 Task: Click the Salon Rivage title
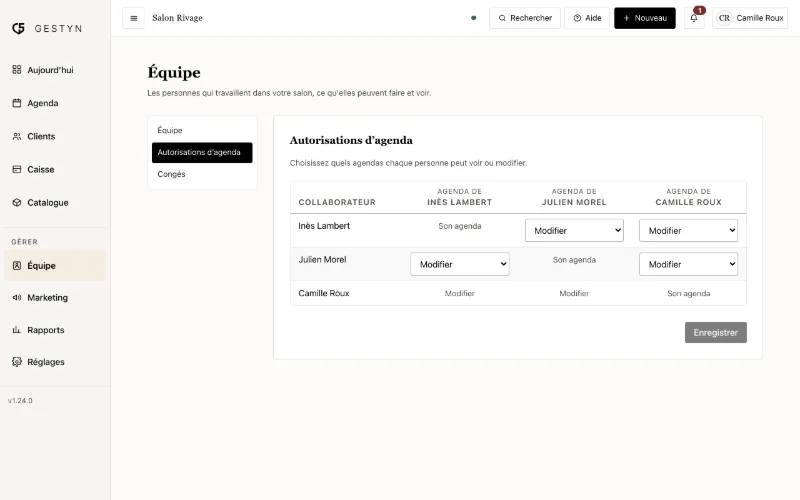(178, 18)
